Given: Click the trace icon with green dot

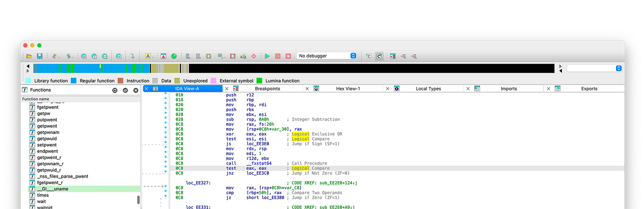Looking at the screenshot, I should [x=403, y=56].
